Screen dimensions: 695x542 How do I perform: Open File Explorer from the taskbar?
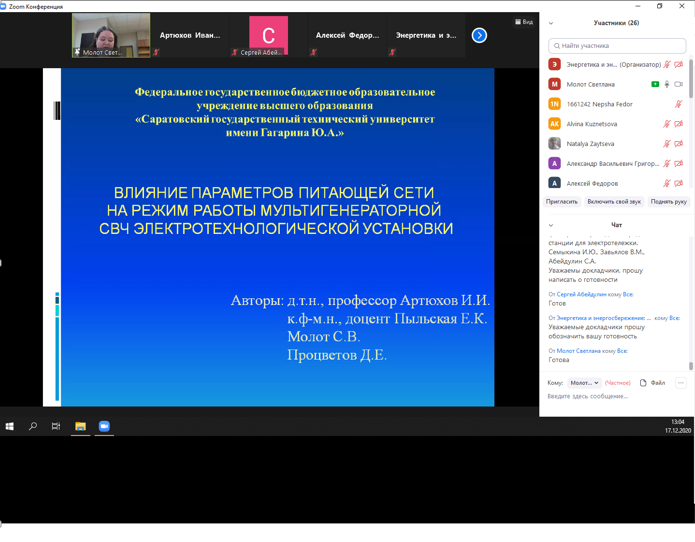point(80,426)
